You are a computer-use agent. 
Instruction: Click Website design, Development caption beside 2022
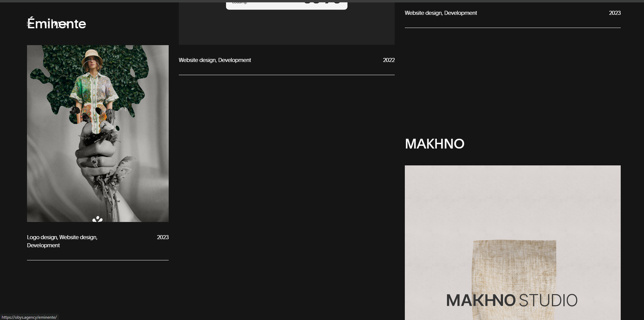click(215, 60)
